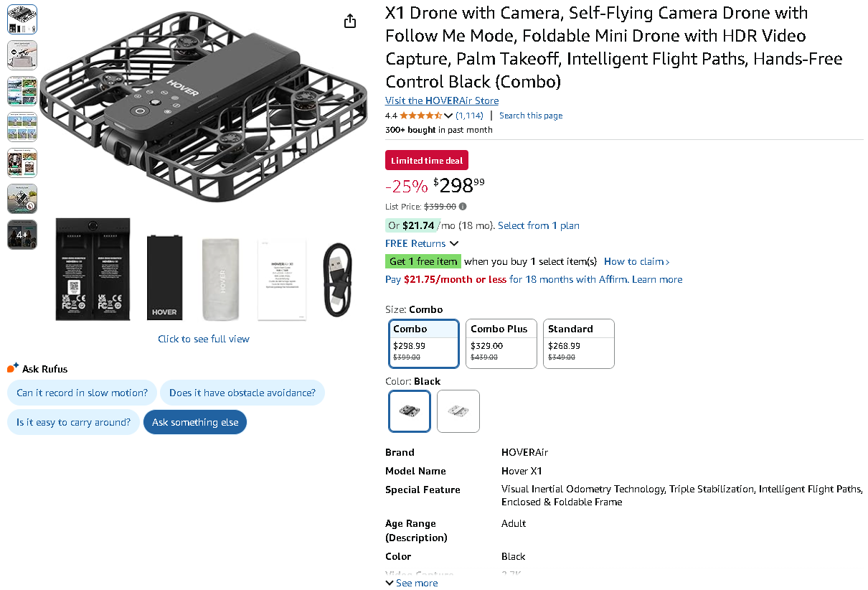Click the Search this page link
The width and height of the screenshot is (868, 590).
click(x=531, y=116)
